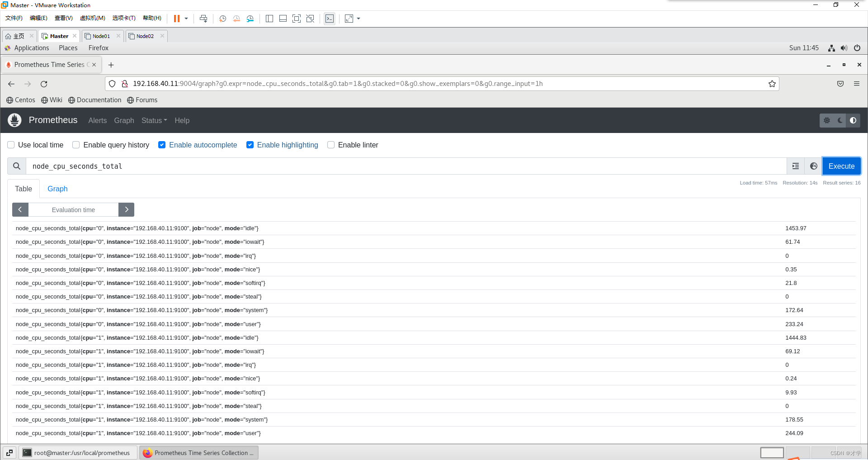
Task: Enable the query history checkbox
Action: pyautogui.click(x=76, y=145)
